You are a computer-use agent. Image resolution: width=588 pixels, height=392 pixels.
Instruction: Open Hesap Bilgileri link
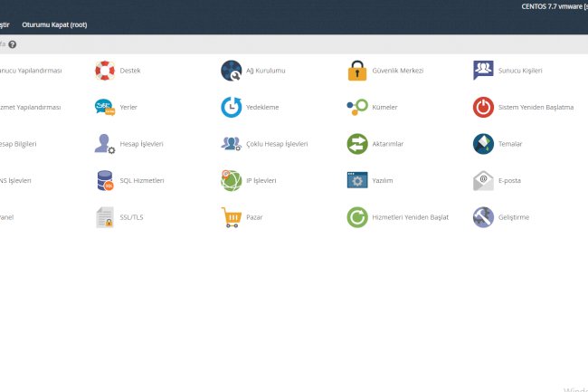click(x=18, y=144)
